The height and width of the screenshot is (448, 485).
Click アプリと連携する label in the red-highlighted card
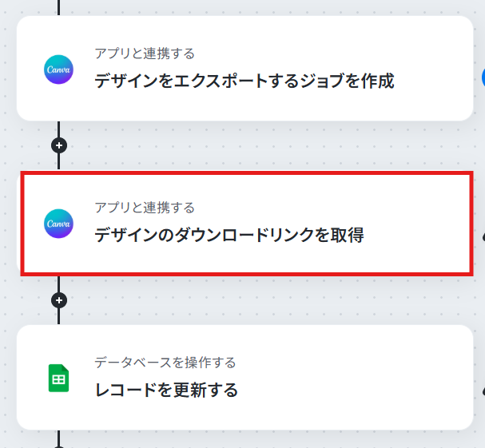(145, 208)
